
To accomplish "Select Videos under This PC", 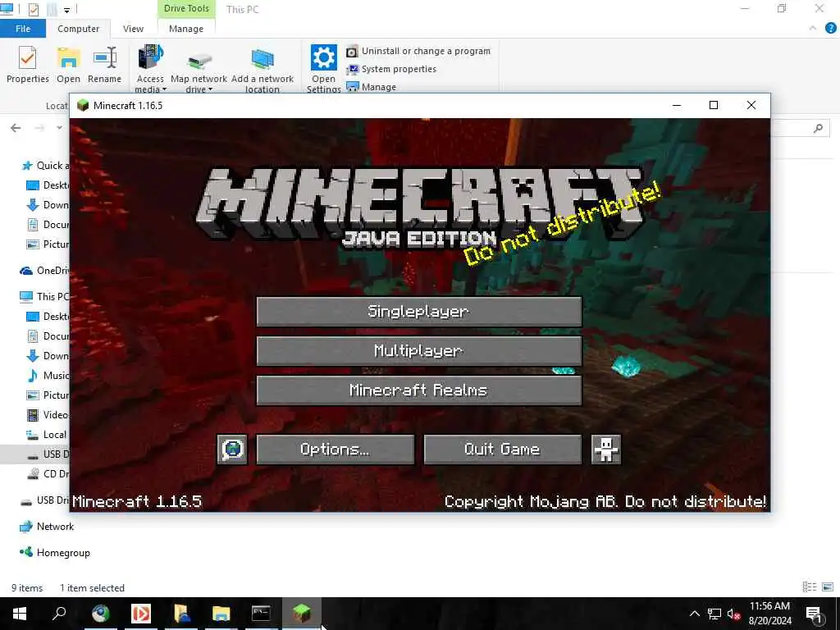I will (x=48, y=414).
